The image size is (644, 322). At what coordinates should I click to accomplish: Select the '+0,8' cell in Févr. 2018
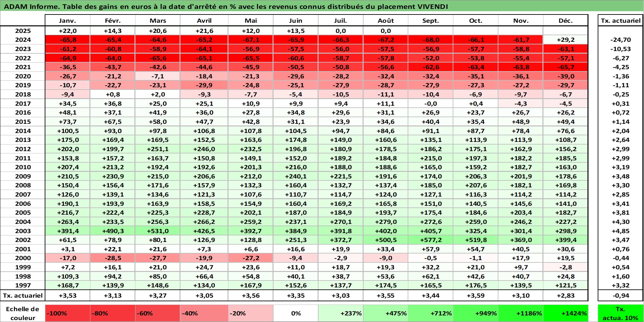click(113, 94)
